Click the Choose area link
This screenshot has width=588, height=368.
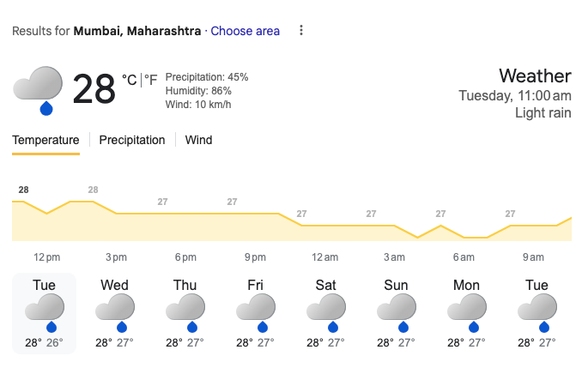pos(246,31)
